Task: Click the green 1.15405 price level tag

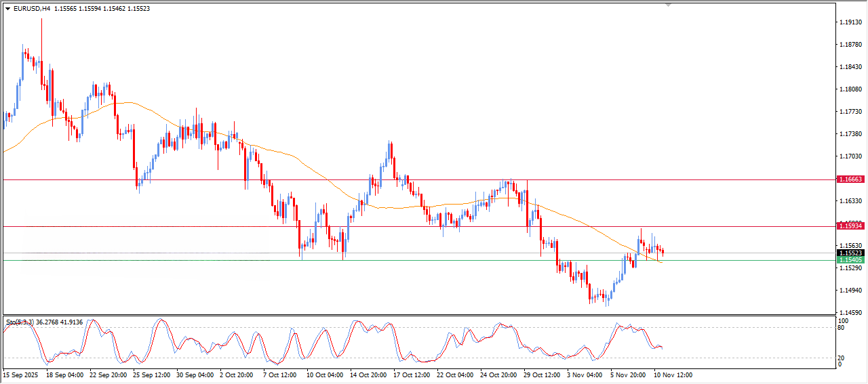Action: coord(850,260)
